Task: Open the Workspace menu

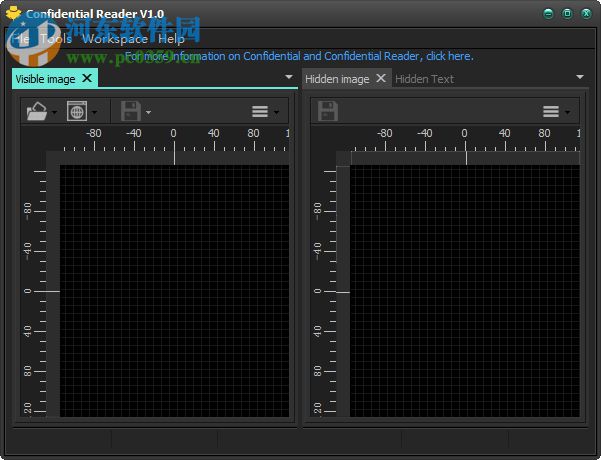Action: pyautogui.click(x=114, y=38)
